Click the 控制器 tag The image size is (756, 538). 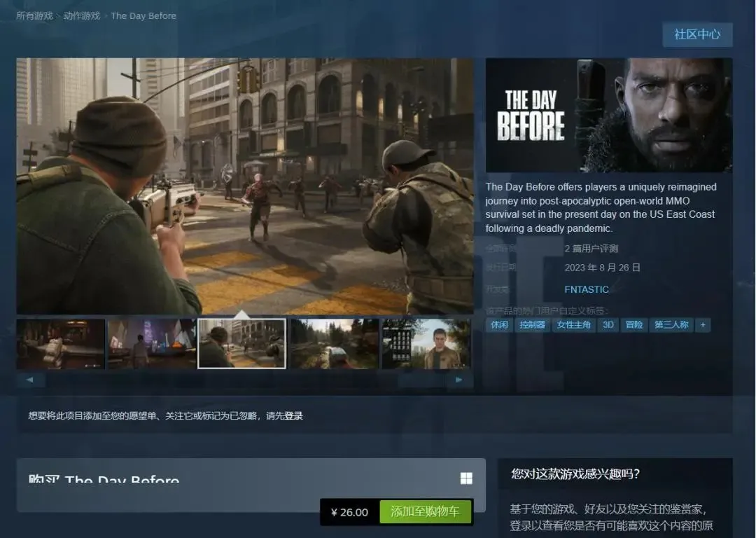pyautogui.click(x=532, y=325)
